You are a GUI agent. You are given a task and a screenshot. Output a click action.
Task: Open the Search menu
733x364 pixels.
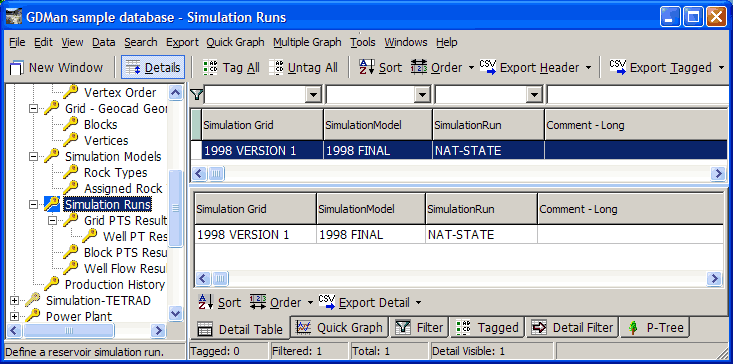coord(141,42)
